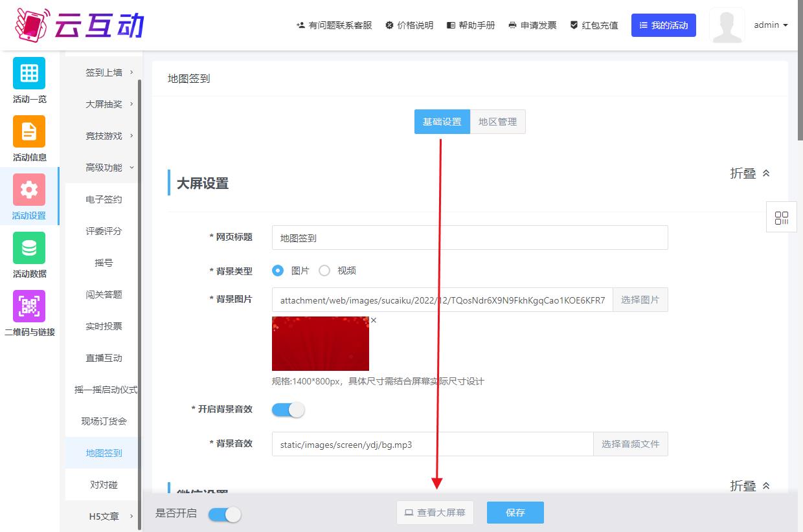Screen dimensions: 803x532
Task: Open 实时投票 in the sidebar
Action: (104, 326)
